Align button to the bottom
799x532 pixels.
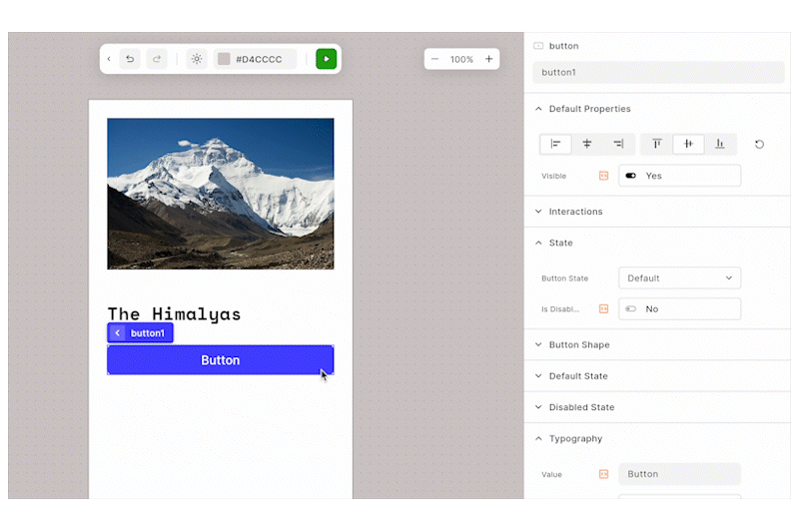tap(720, 144)
